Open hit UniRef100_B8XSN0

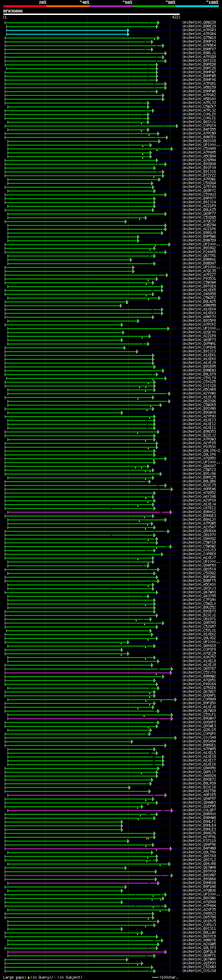(x=199, y=898)
